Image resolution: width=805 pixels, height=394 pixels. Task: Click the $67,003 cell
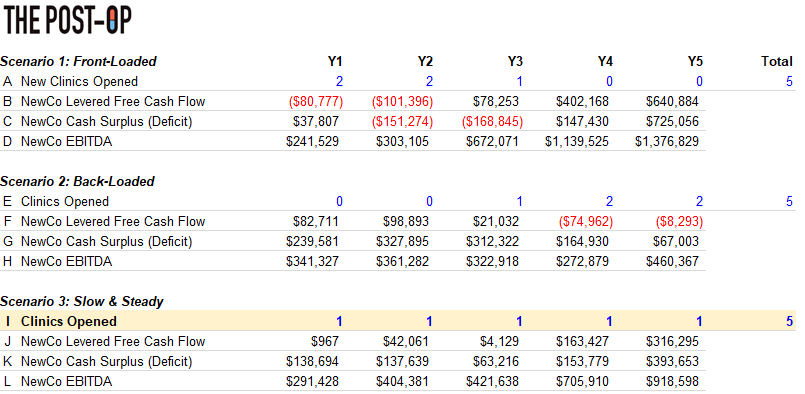click(676, 241)
